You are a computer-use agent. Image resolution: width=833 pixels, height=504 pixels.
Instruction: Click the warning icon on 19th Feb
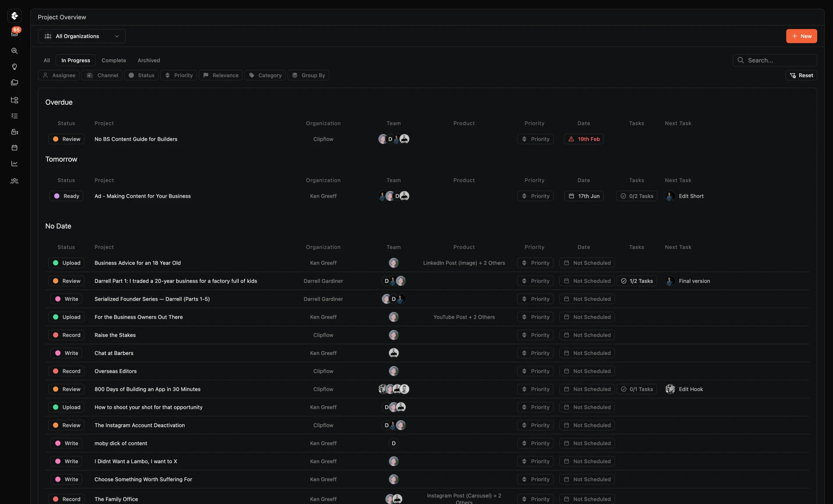(571, 139)
